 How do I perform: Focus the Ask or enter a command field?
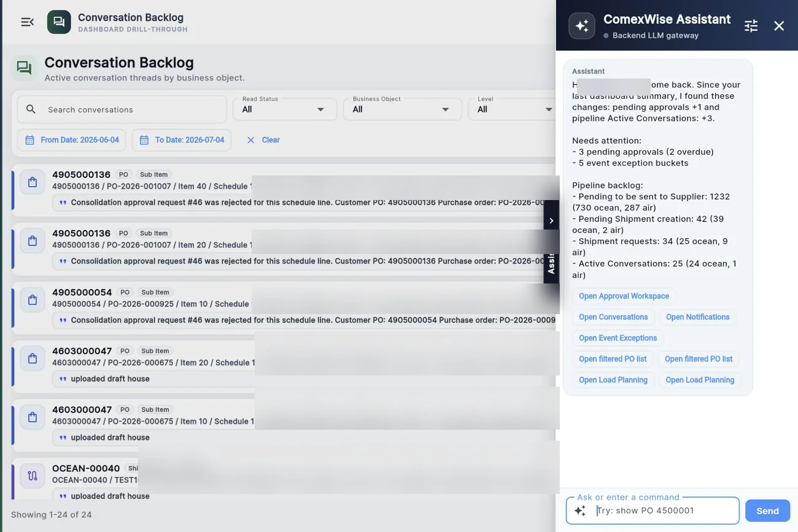[653, 511]
